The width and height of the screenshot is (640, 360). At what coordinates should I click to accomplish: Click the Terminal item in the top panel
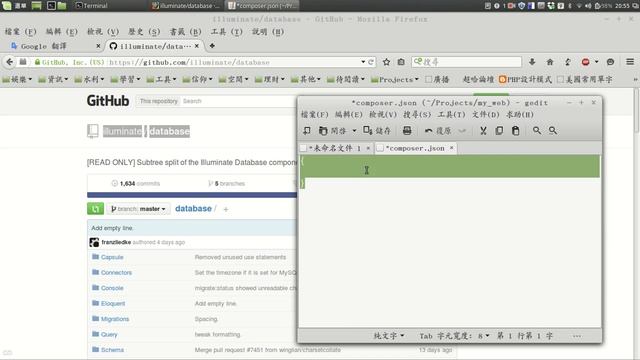click(92, 6)
